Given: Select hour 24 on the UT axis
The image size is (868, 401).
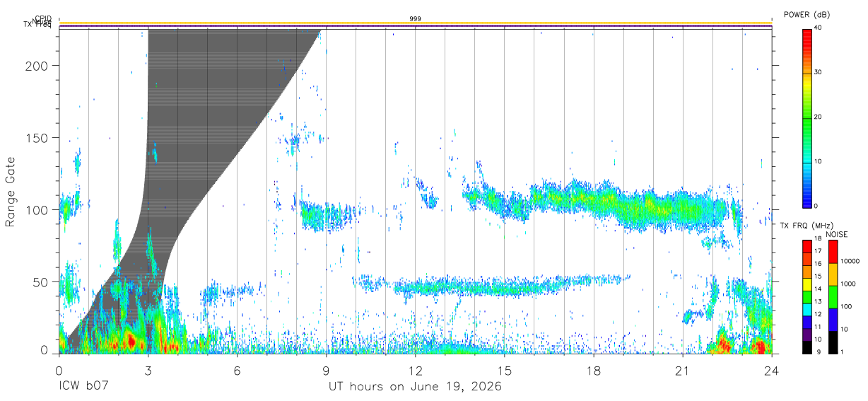Looking at the screenshot, I should [772, 370].
